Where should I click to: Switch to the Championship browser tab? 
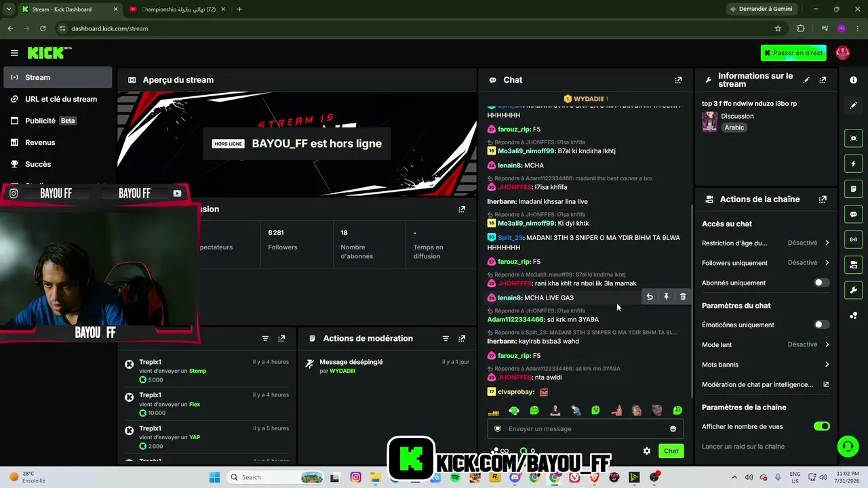(x=178, y=9)
